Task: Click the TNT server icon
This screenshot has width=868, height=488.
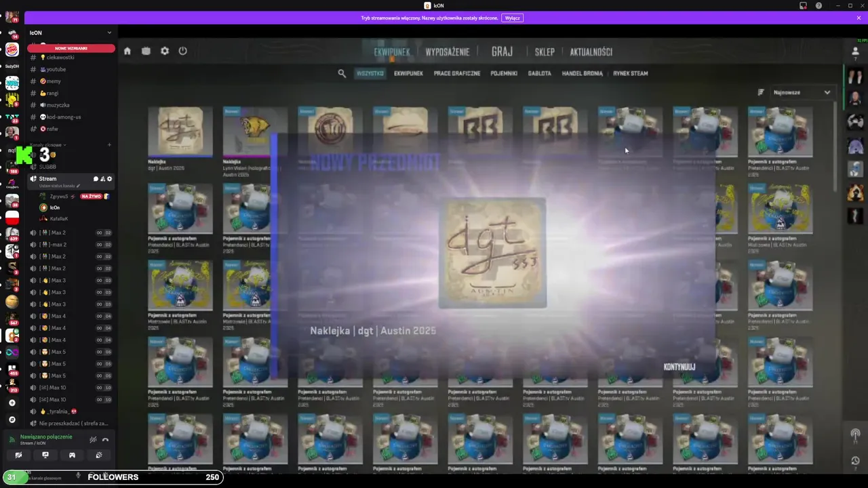Action: pos(12,117)
